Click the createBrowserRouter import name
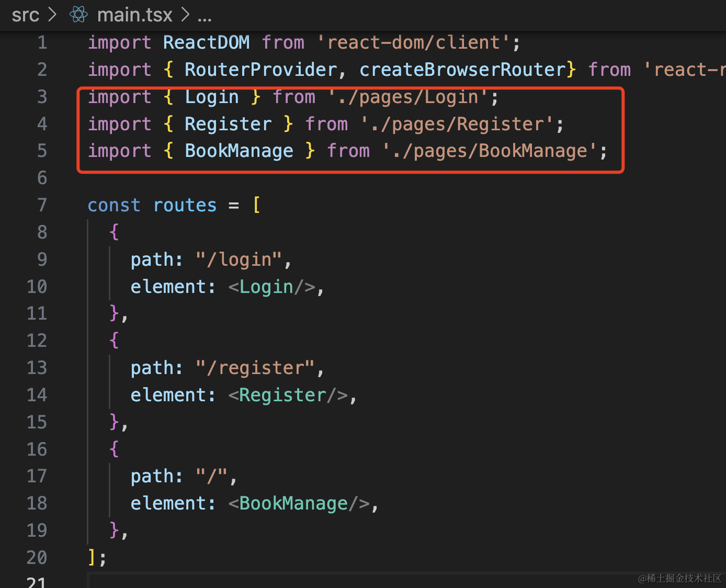Viewport: 726px width, 588px height. [462, 70]
